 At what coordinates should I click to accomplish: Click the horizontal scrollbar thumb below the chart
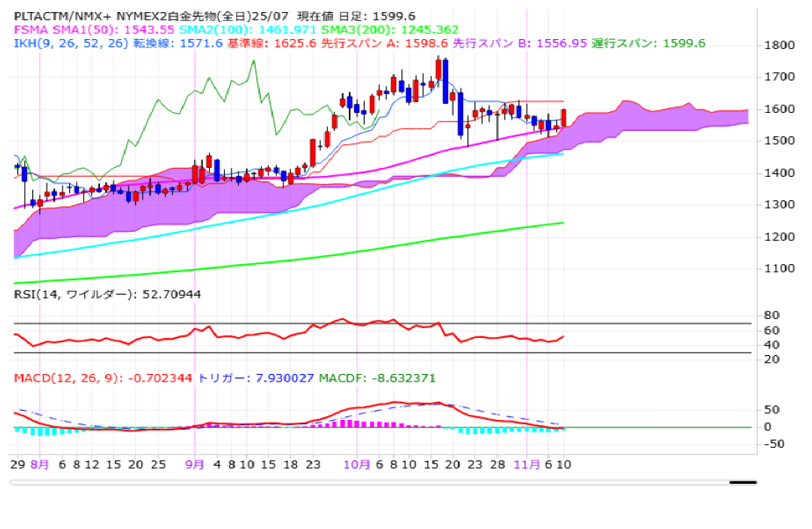[x=743, y=482]
